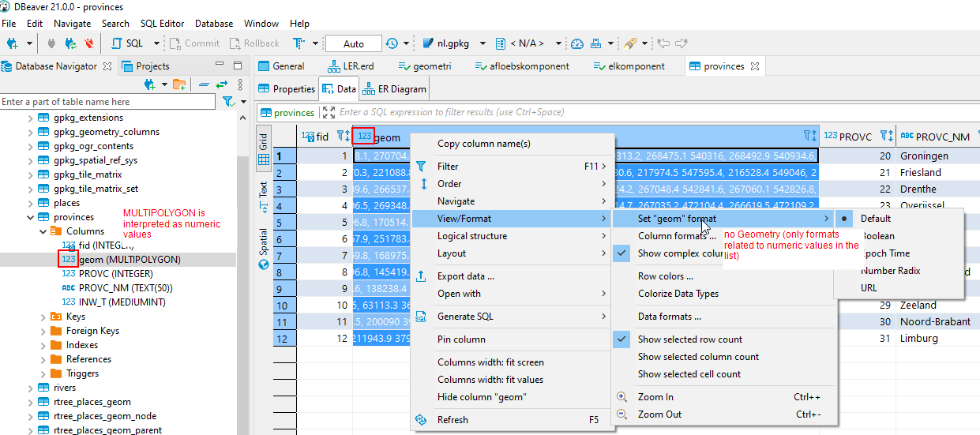Click the Reconnect toolbar icon
The width and height of the screenshot is (980, 435).
coord(71,43)
